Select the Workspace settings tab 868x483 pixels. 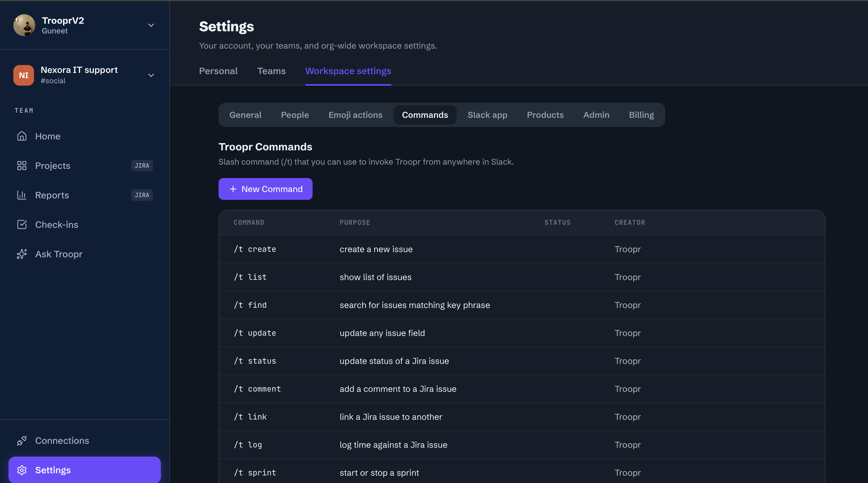348,71
